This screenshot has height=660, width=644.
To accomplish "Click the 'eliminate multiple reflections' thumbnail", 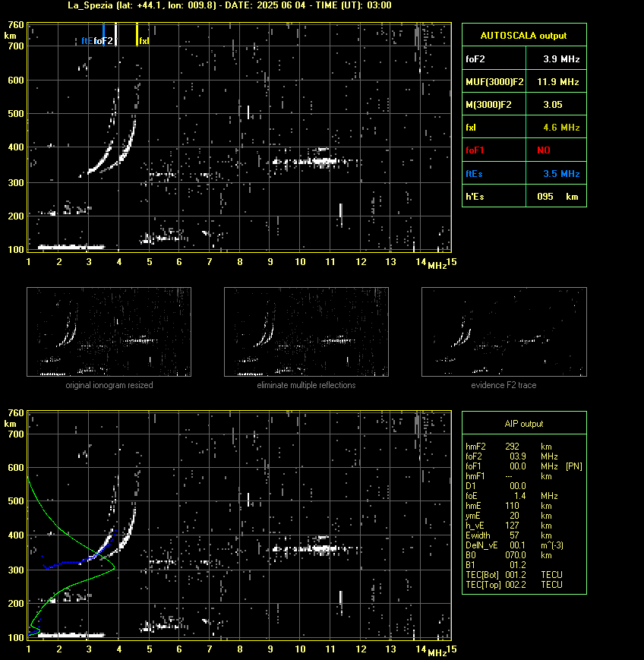I will point(306,332).
